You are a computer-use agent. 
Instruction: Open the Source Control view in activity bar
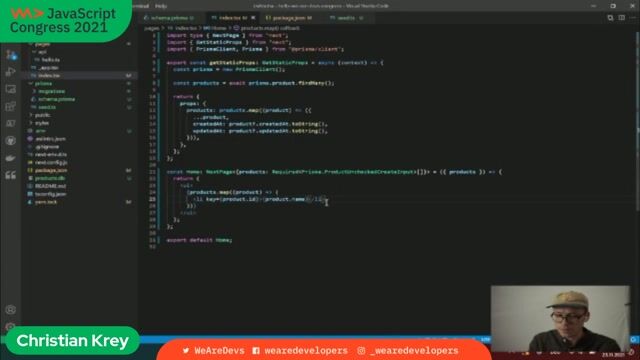point(11,55)
